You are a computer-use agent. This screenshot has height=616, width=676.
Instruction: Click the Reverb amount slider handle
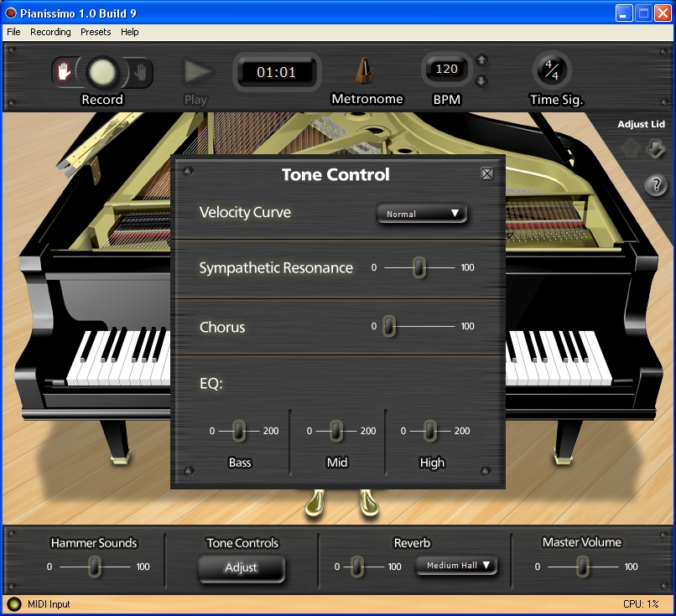coord(357,567)
